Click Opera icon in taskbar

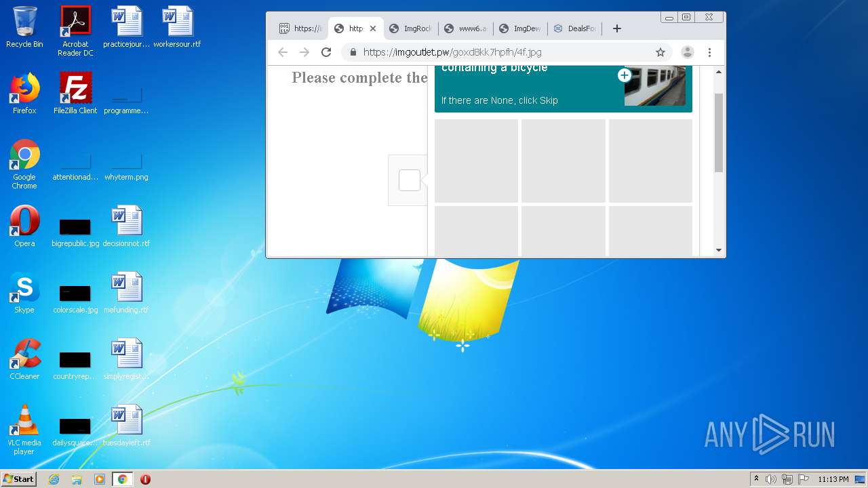point(145,479)
